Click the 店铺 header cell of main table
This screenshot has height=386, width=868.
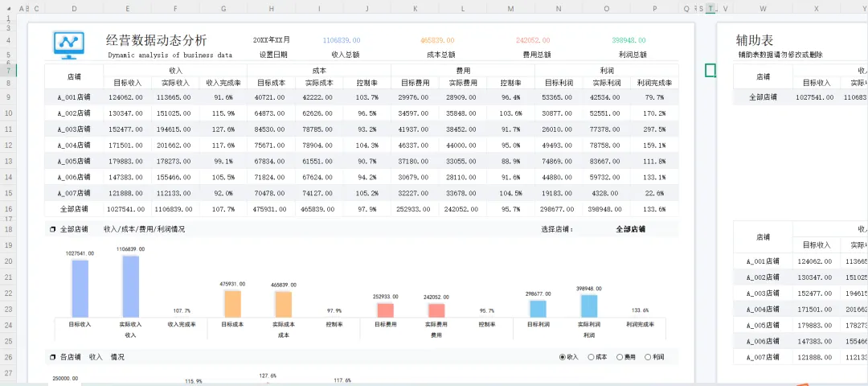click(x=74, y=77)
